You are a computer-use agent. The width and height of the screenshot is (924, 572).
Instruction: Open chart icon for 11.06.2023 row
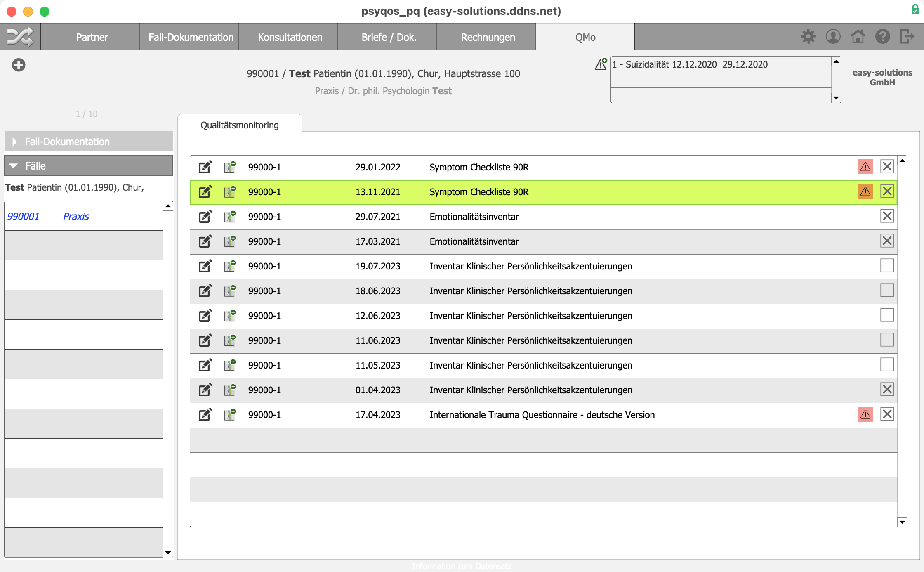(x=230, y=340)
